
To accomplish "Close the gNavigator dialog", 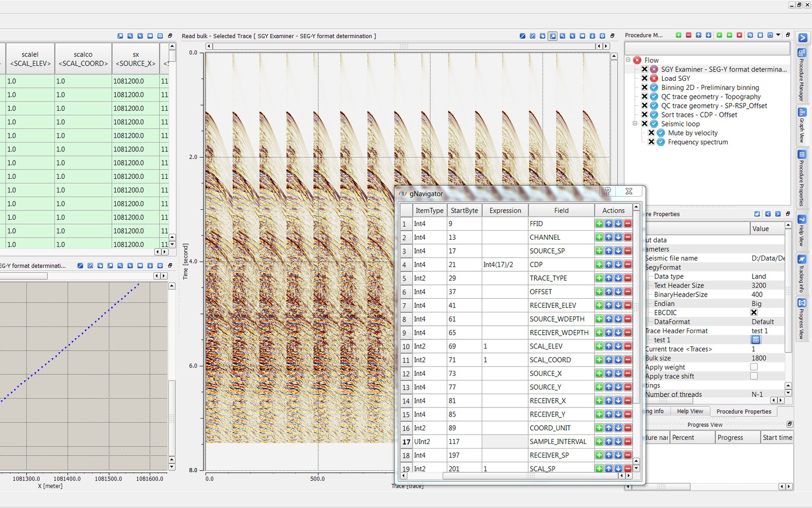I will pos(629,191).
